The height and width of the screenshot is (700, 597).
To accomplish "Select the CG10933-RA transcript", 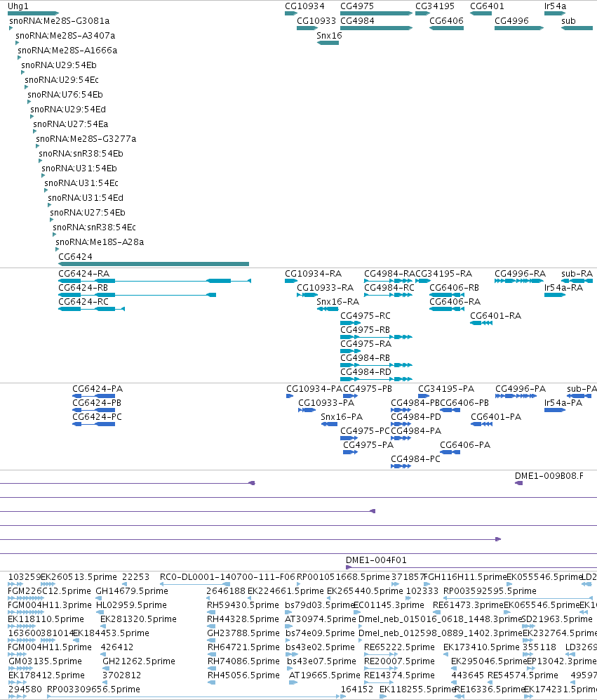I will tap(307, 295).
